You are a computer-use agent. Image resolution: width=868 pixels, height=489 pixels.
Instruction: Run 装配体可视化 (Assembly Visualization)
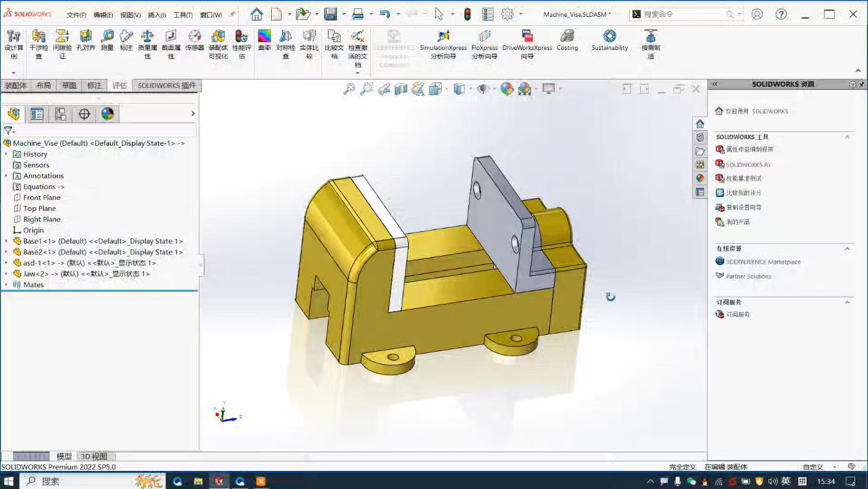(x=218, y=42)
